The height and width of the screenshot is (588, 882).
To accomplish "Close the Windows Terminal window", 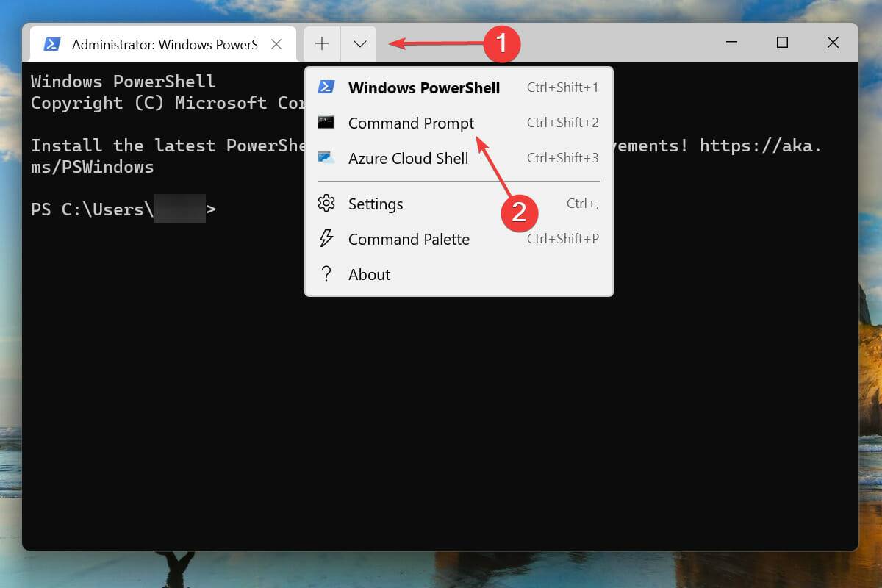I will (833, 43).
